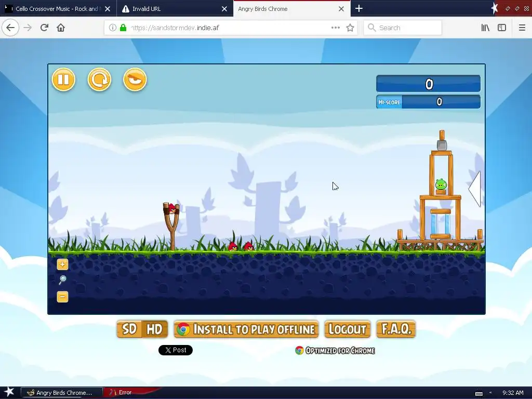Select the red bird on the slingshot
This screenshot has width=532, height=399.
[x=172, y=208]
